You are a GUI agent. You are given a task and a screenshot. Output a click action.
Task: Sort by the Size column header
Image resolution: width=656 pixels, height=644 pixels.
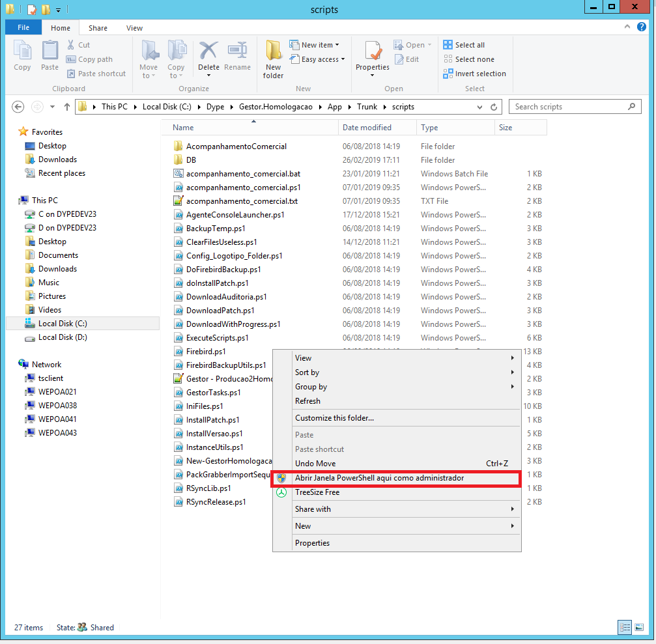tap(521, 128)
